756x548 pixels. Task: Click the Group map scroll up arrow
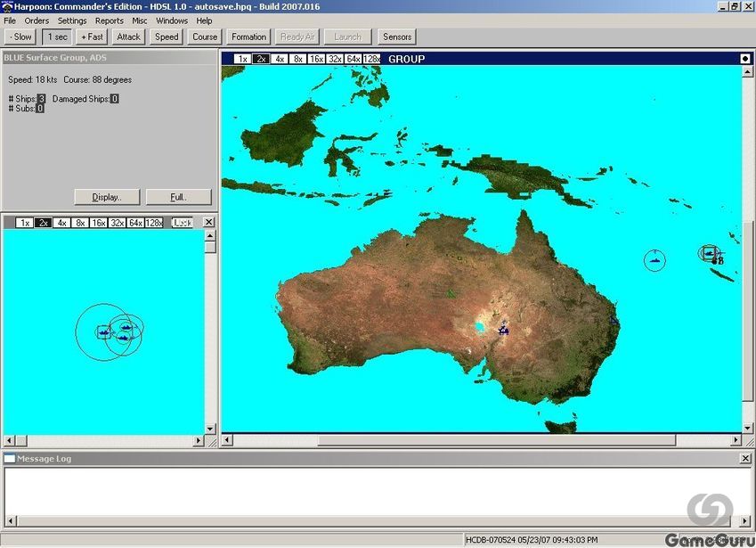(x=747, y=71)
